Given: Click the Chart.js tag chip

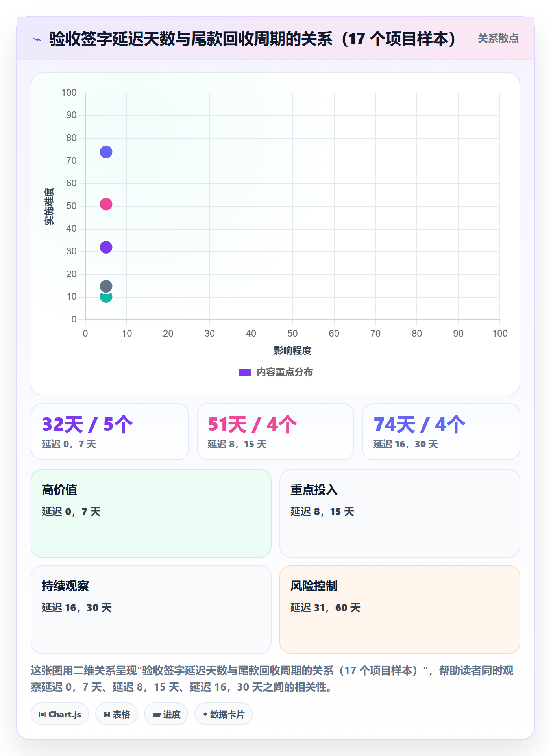Looking at the screenshot, I should [60, 714].
